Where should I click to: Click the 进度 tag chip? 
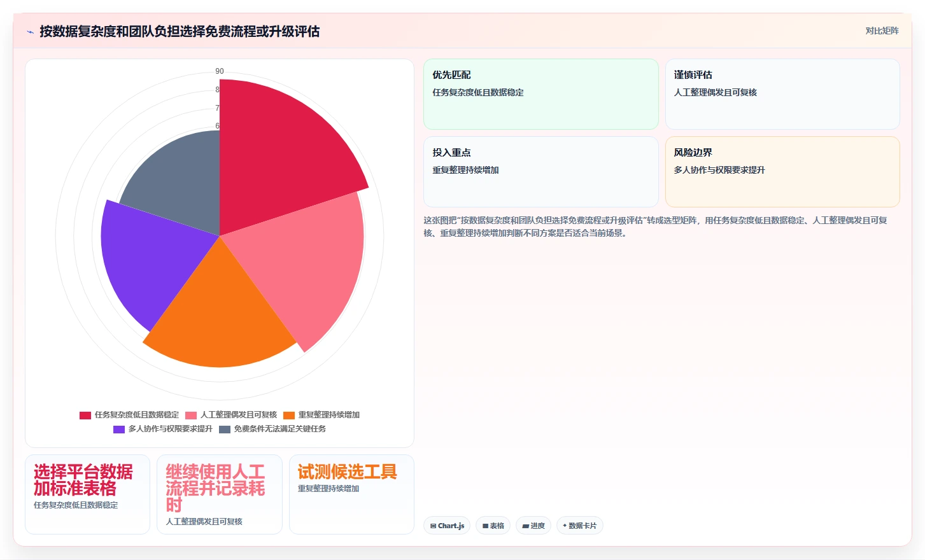[x=533, y=526]
